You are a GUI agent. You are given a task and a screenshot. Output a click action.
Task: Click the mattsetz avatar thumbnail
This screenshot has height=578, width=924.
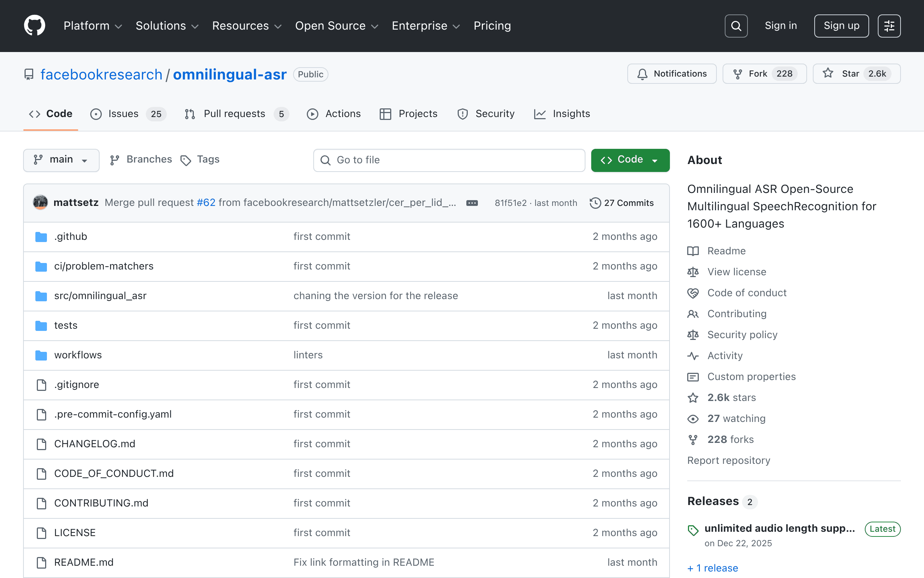coord(40,203)
